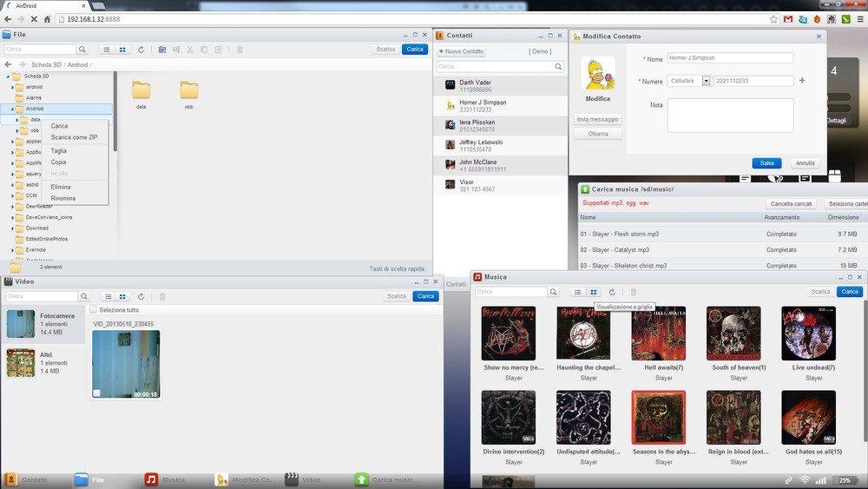
Task: Expand the DCIM folder node
Action: pyautogui.click(x=12, y=195)
